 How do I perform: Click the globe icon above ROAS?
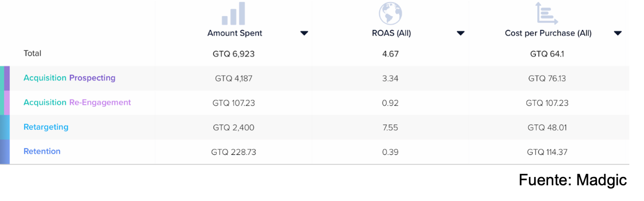(x=390, y=14)
